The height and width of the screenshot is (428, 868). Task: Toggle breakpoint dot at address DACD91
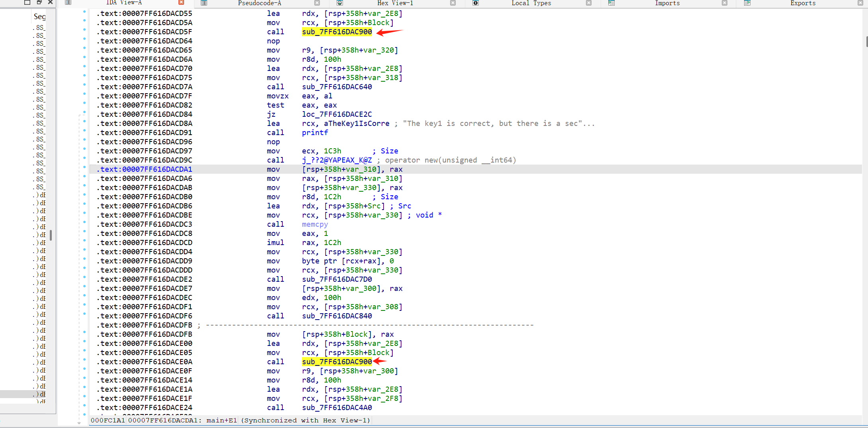click(84, 131)
